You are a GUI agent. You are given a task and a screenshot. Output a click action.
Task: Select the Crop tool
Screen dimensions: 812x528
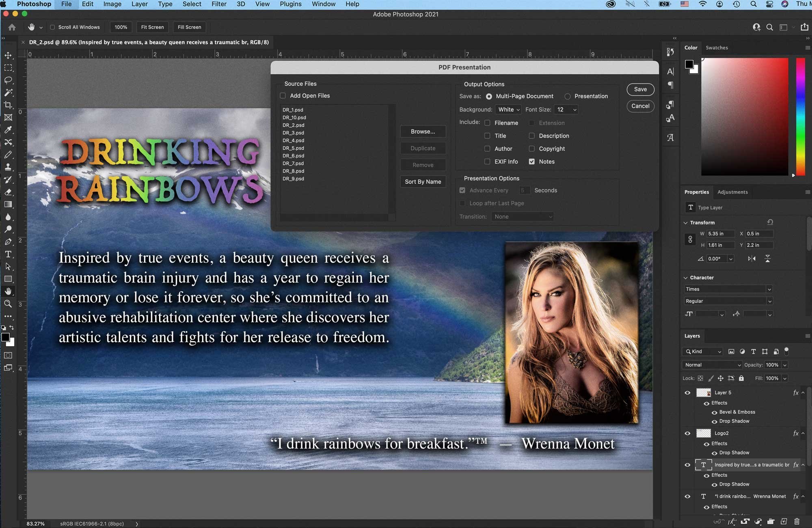click(8, 105)
